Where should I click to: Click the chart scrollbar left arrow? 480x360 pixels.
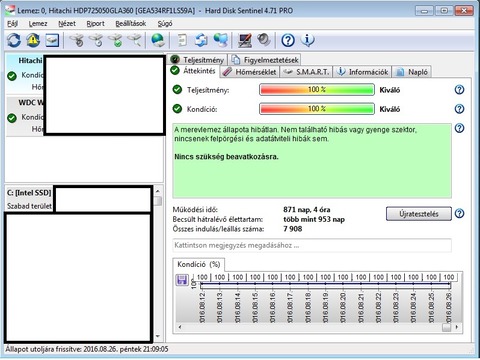pos(180,327)
